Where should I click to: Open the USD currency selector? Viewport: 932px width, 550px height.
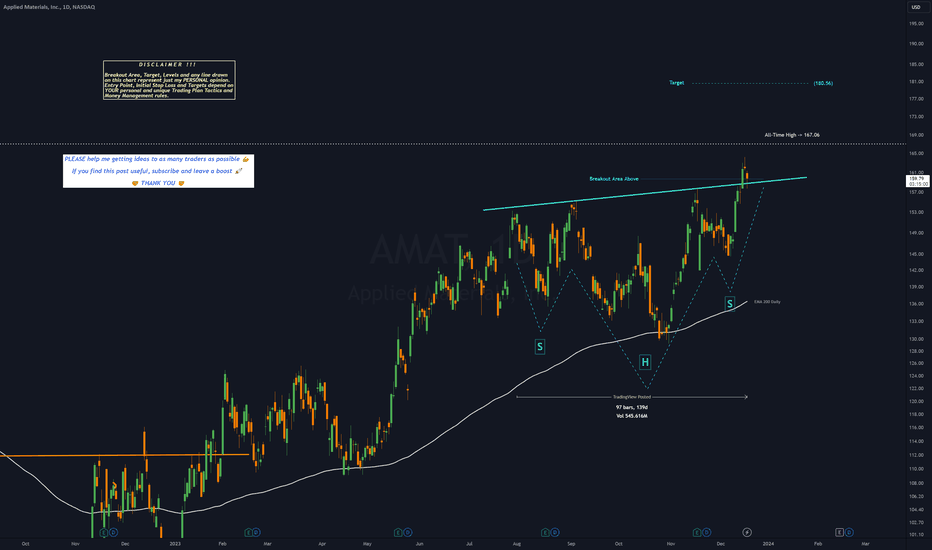coord(916,7)
